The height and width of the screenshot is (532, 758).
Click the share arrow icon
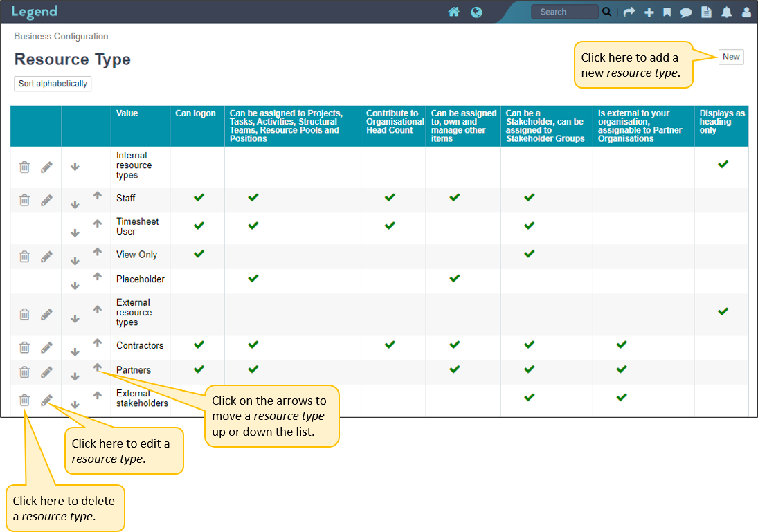coord(629,12)
